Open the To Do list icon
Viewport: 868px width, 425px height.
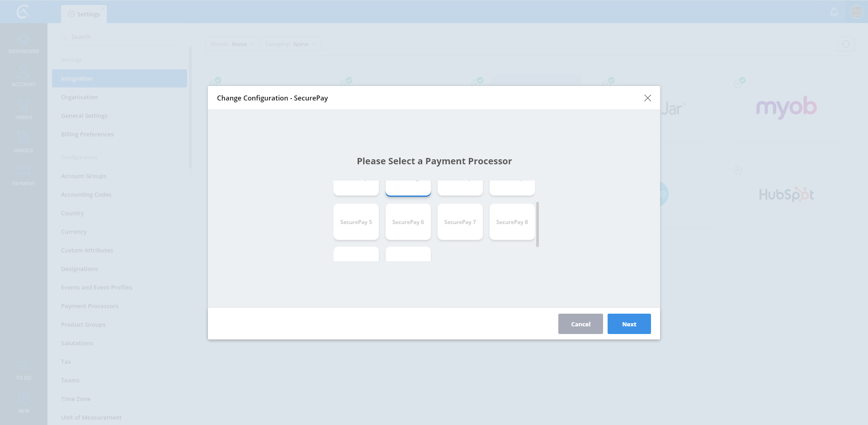24,366
